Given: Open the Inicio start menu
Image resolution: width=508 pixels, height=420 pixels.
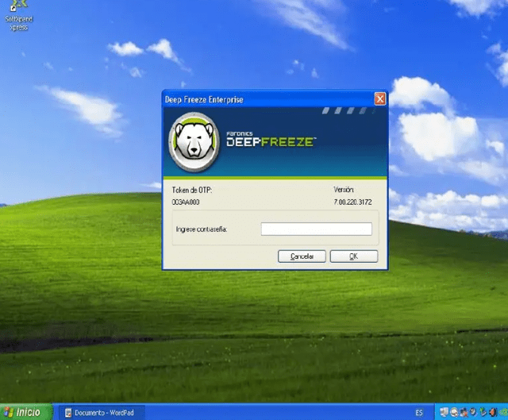Looking at the screenshot, I should click(x=26, y=412).
